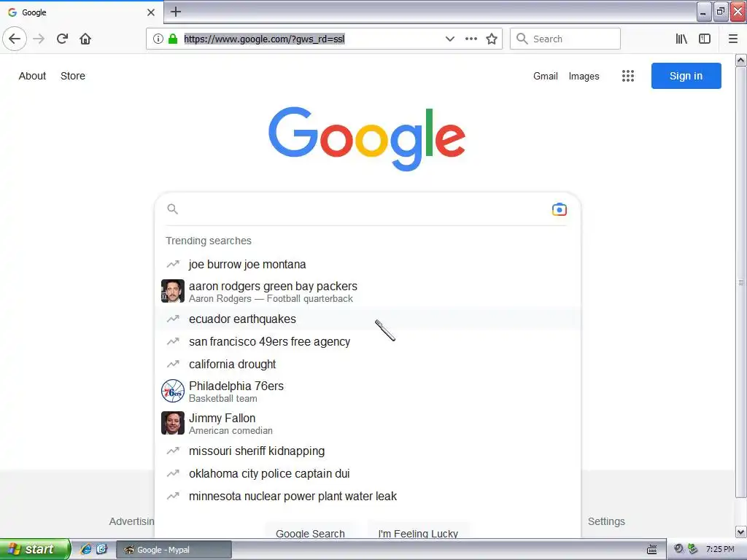Open the Advertising footer link
The width and height of the screenshot is (747, 560).
tap(131, 521)
